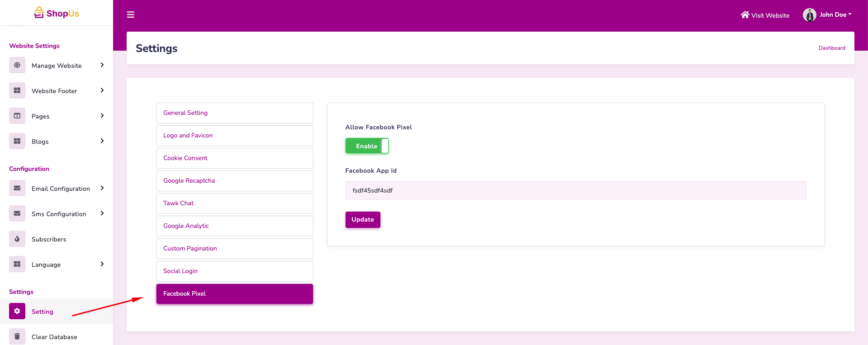This screenshot has width=868, height=345.
Task: Click the Manage Website globe icon
Action: (17, 65)
